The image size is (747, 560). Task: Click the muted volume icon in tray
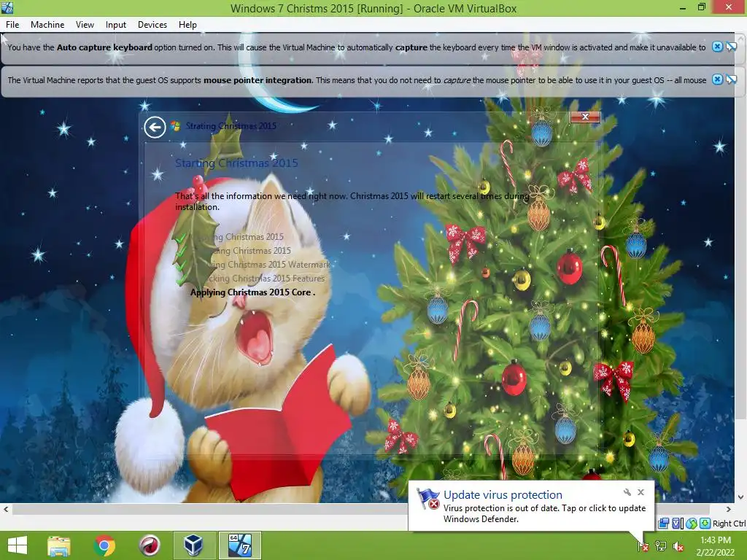678,545
